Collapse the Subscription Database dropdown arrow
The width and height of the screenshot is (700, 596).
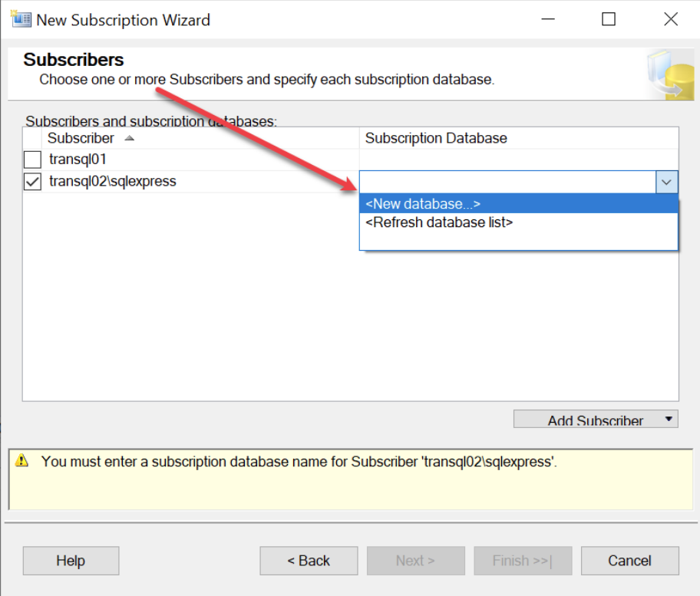[666, 182]
